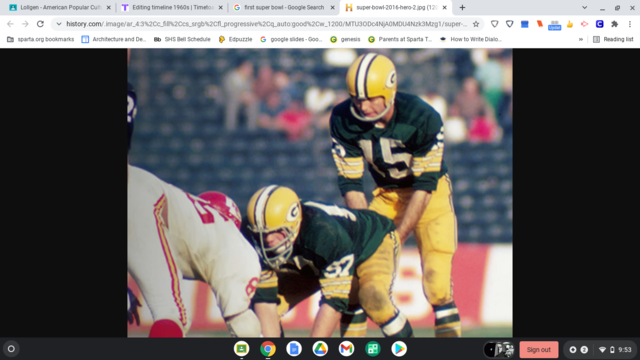Switch to the first super bowl Google Search tab
Image resolution: width=640 pixels, height=360 pixels.
point(283,7)
